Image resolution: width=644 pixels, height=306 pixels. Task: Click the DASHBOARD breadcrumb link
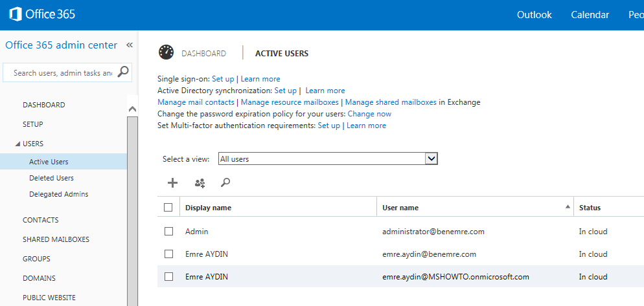pyautogui.click(x=203, y=53)
